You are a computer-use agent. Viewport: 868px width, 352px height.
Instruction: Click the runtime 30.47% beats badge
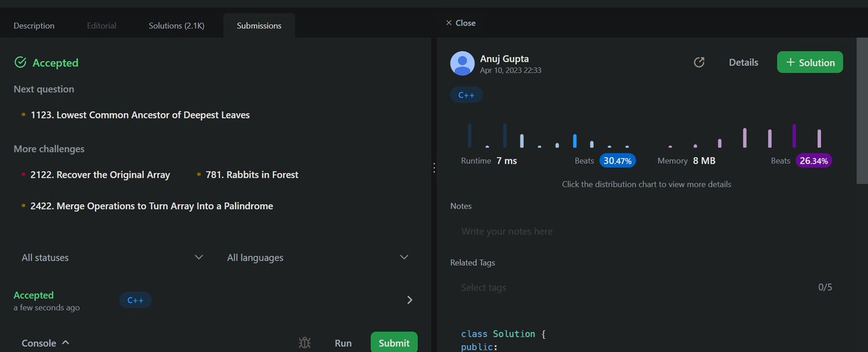(618, 161)
